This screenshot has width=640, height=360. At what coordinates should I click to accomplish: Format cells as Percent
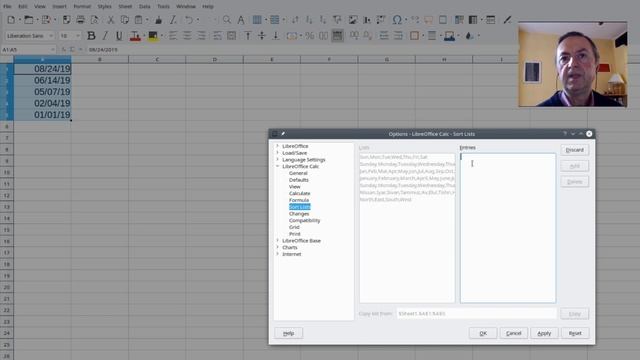coord(310,36)
